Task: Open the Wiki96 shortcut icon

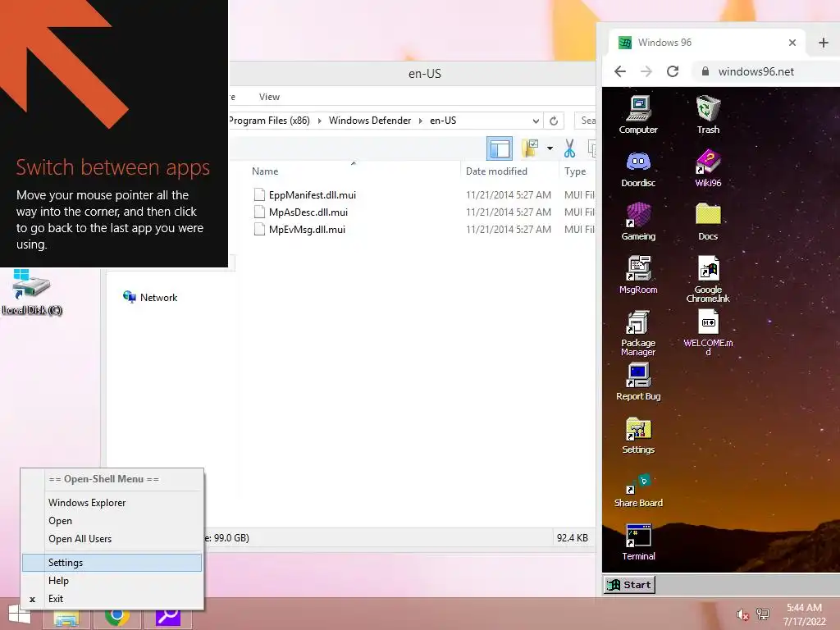Action: 708,167
